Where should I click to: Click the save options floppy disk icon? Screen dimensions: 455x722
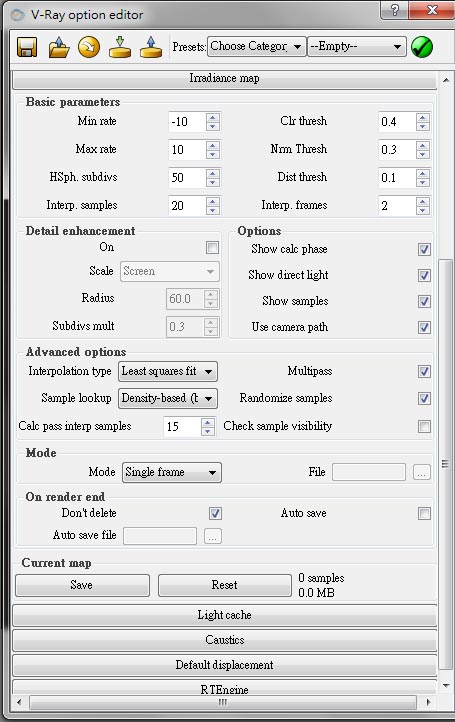pyautogui.click(x=27, y=47)
